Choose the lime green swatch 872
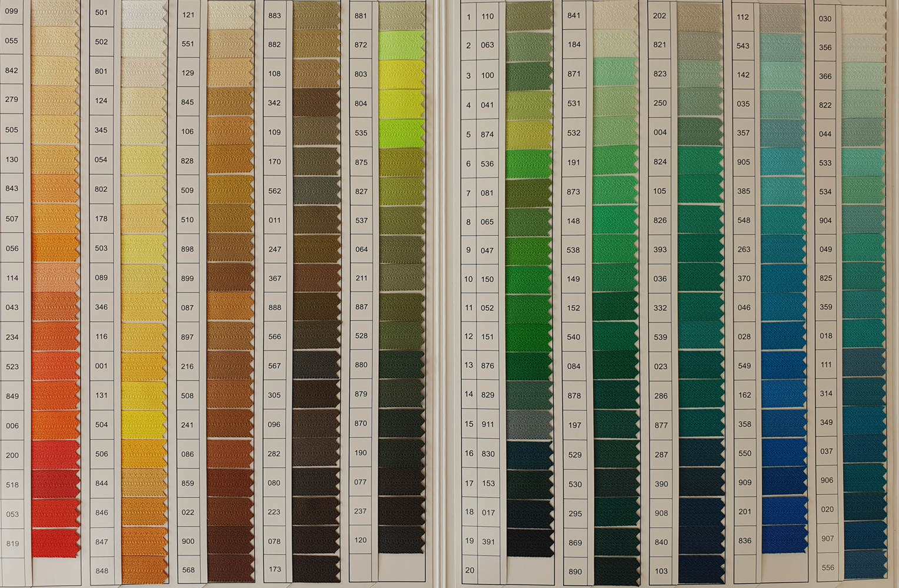 pyautogui.click(x=402, y=45)
